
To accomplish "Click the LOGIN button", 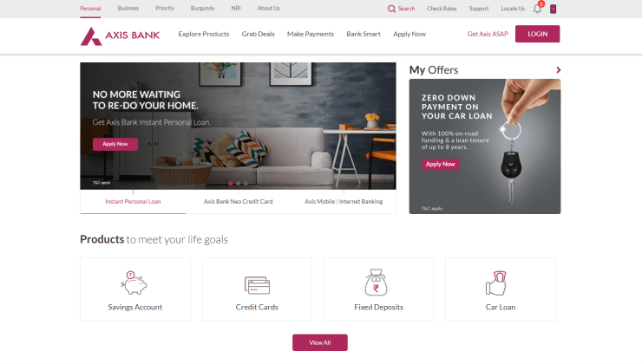I will [x=537, y=34].
